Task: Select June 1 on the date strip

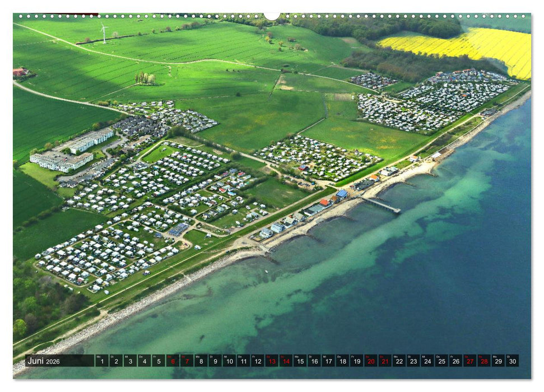Action: 102,361
